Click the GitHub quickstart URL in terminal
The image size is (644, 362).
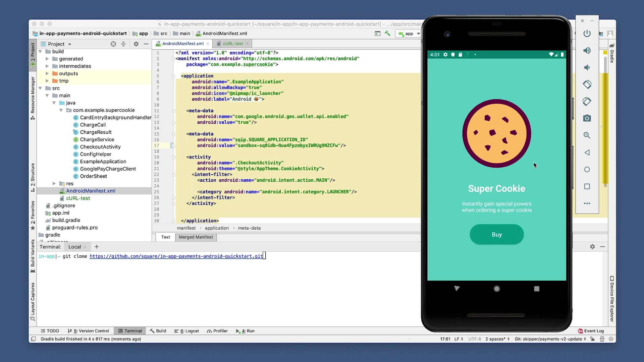tap(176, 256)
